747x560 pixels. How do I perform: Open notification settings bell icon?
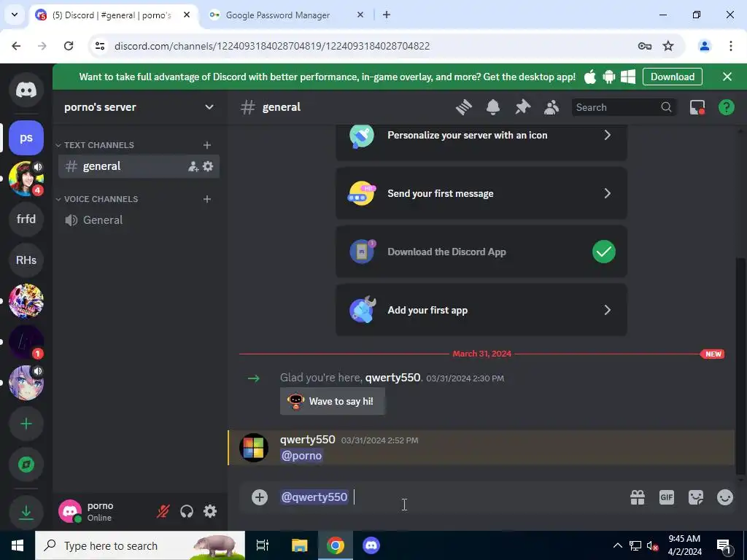493,107
